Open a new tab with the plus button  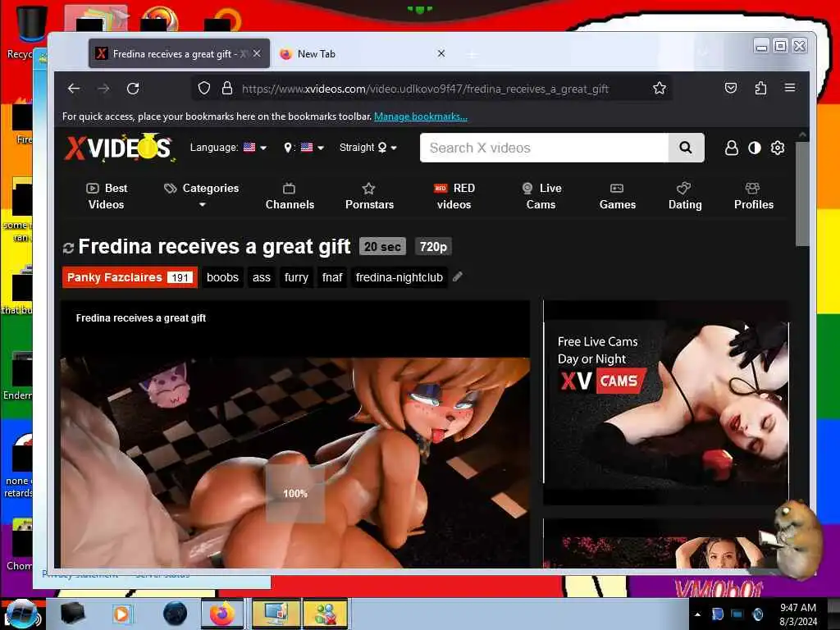[472, 54]
